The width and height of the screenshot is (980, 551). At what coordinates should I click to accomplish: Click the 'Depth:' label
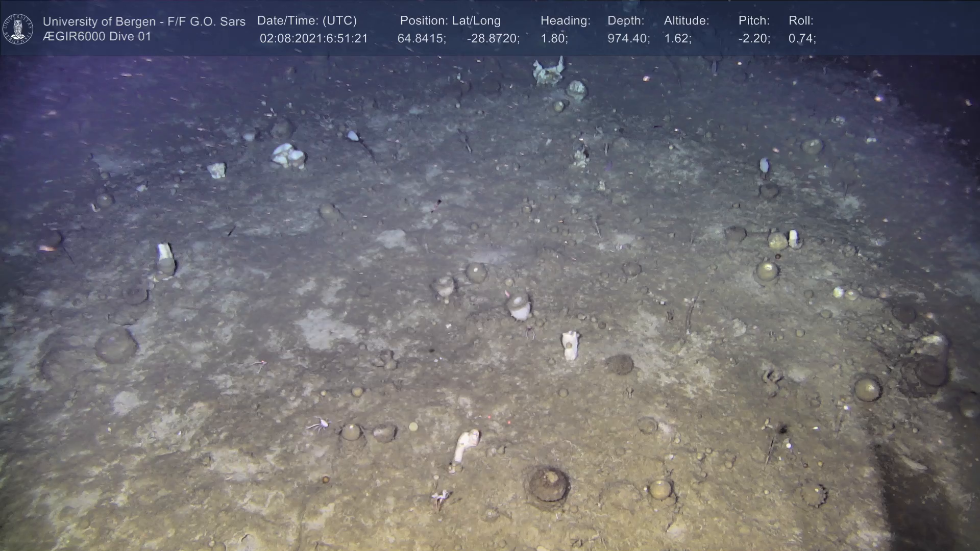(x=626, y=21)
